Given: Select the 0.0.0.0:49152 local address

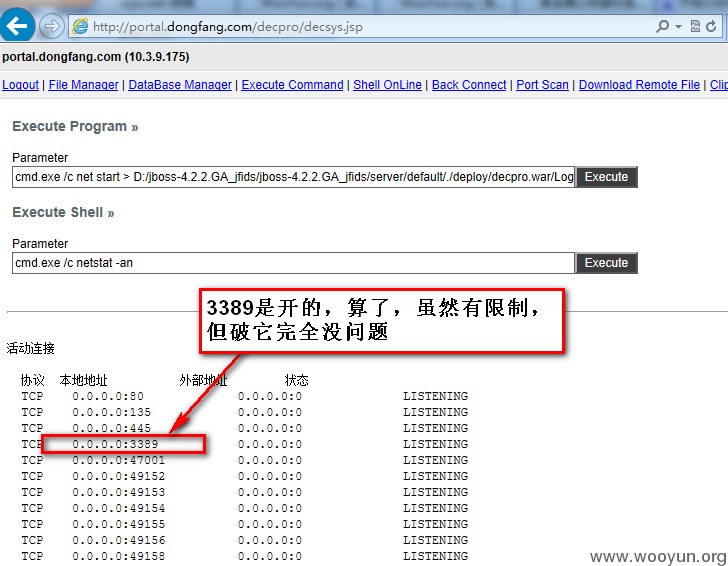Looking at the screenshot, I should pyautogui.click(x=118, y=476).
